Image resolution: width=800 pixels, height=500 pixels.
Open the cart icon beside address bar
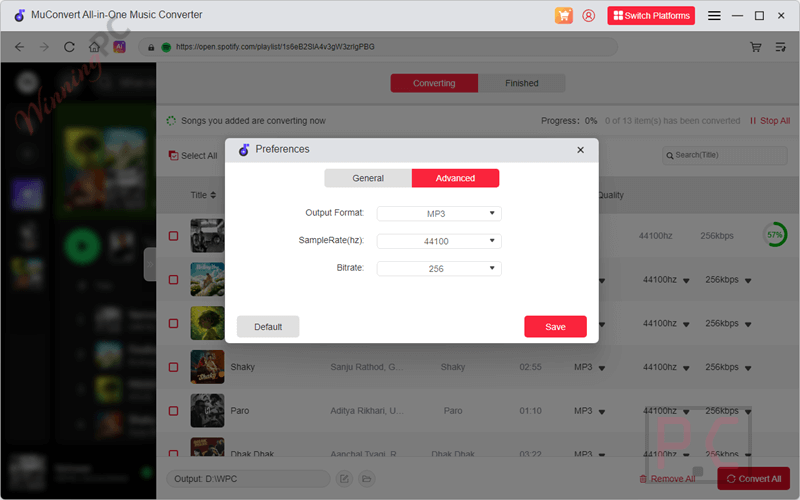756,47
